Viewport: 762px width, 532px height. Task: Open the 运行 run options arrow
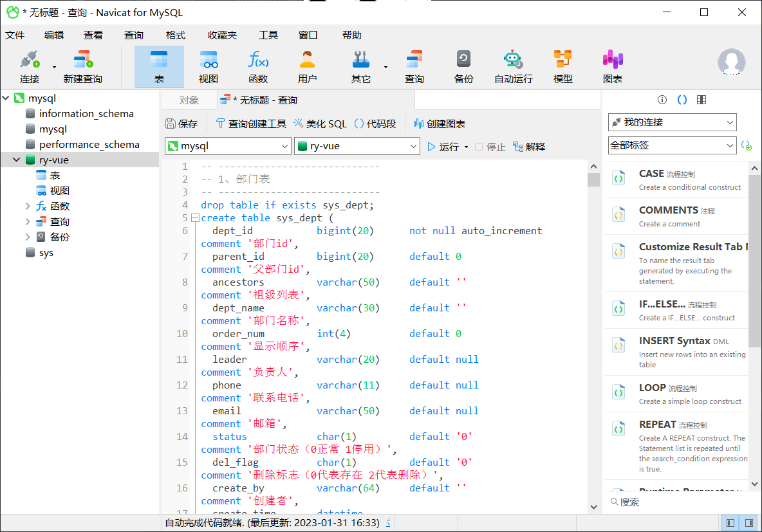467,147
